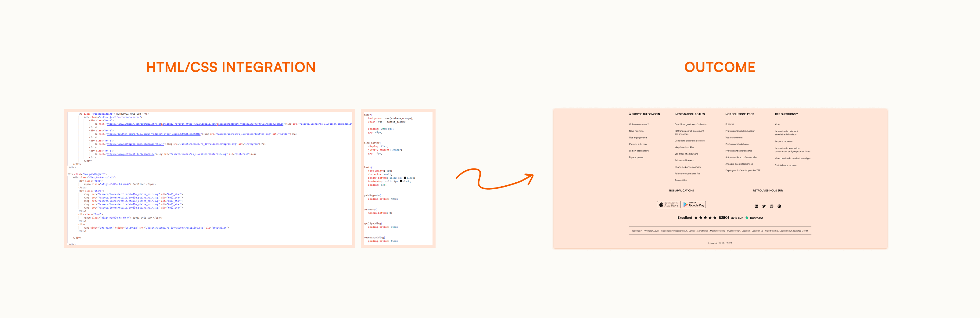The width and height of the screenshot is (980, 318).
Task: Open the Pinterest icon in footer
Action: pos(779,206)
